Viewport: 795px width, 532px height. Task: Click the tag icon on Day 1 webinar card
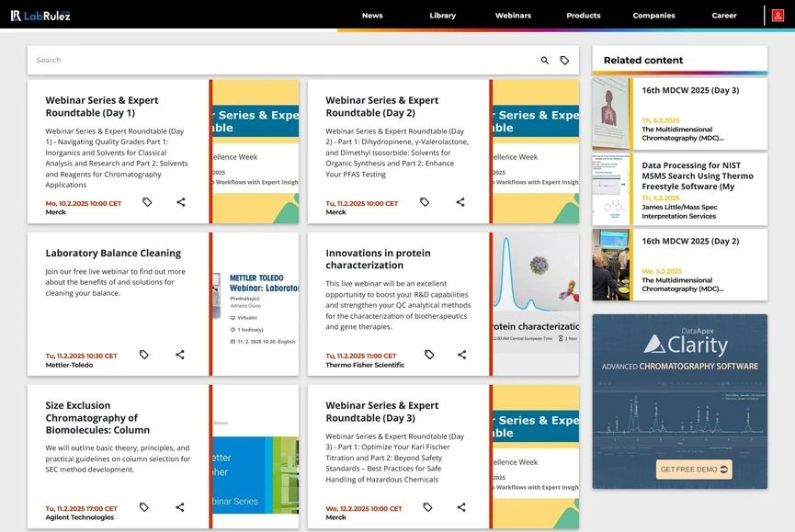click(147, 202)
